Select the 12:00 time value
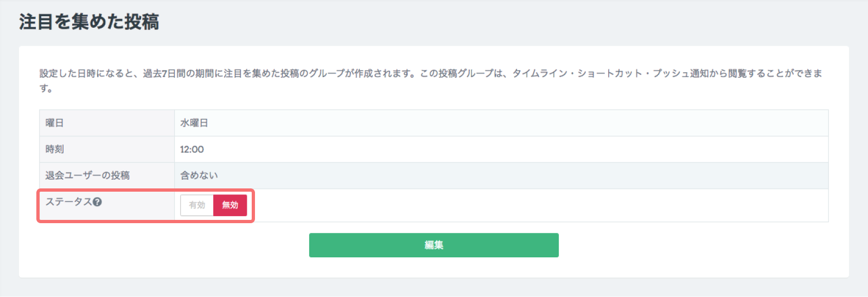This screenshot has width=868, height=297. click(192, 149)
